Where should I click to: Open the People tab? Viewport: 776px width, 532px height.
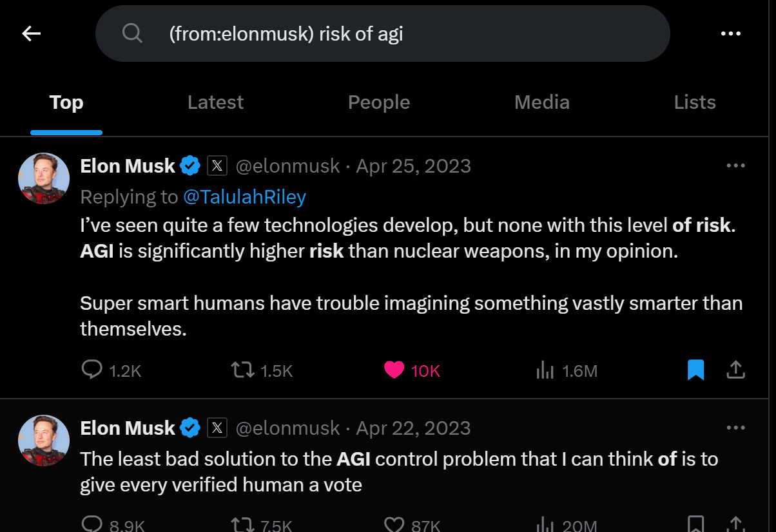click(x=379, y=102)
